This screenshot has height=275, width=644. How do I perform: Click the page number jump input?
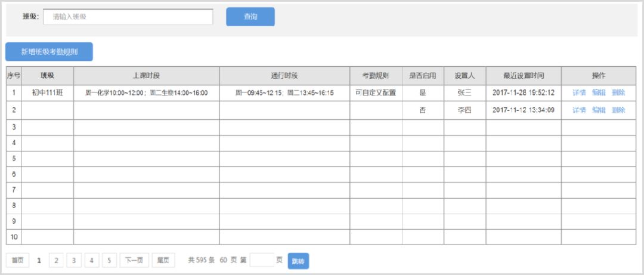click(x=262, y=260)
